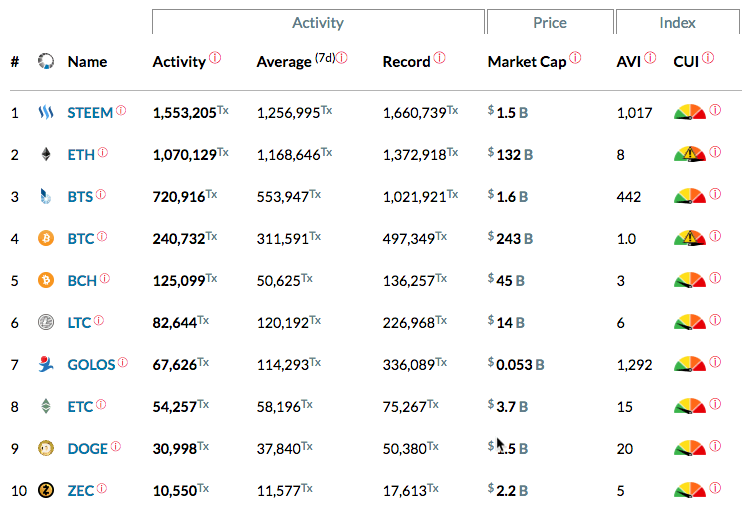Click the BTS logo icon

(46, 196)
